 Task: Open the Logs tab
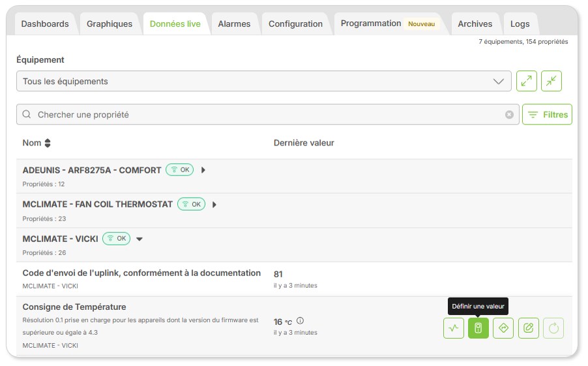tap(520, 23)
